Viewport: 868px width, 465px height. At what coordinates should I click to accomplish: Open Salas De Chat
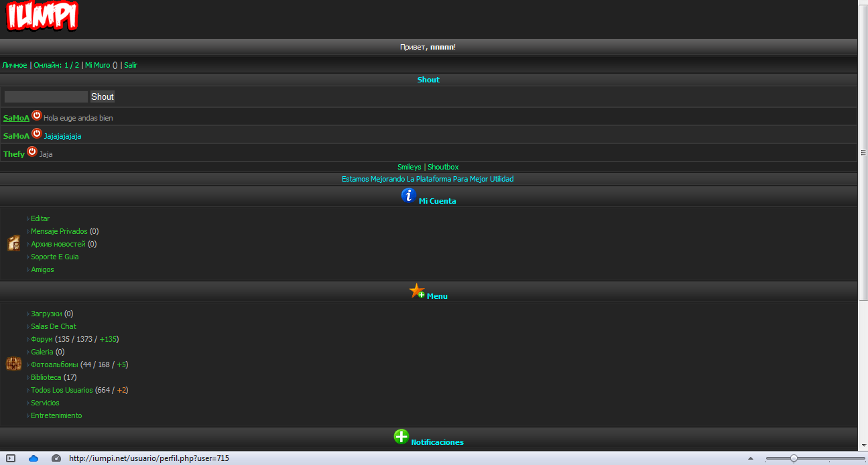pos(54,326)
